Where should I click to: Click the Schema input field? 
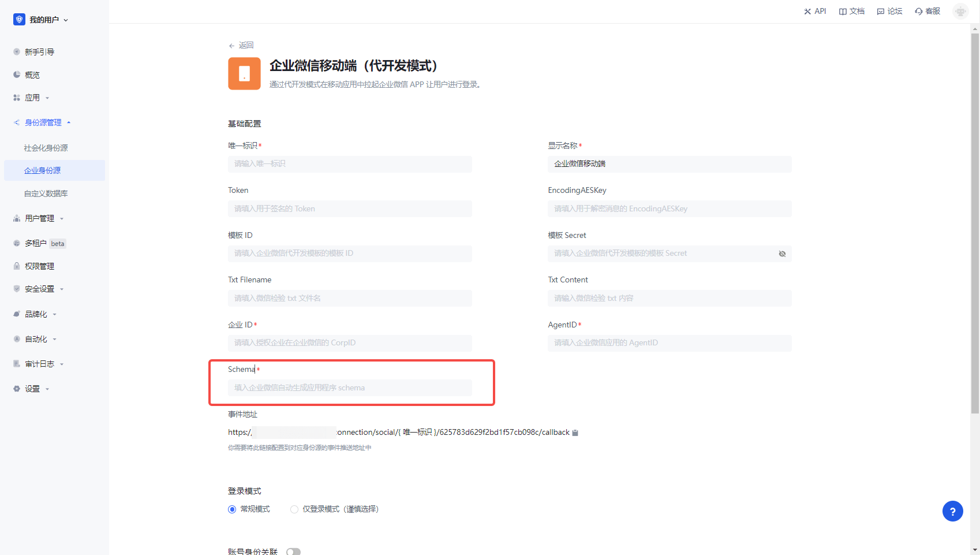coord(350,388)
